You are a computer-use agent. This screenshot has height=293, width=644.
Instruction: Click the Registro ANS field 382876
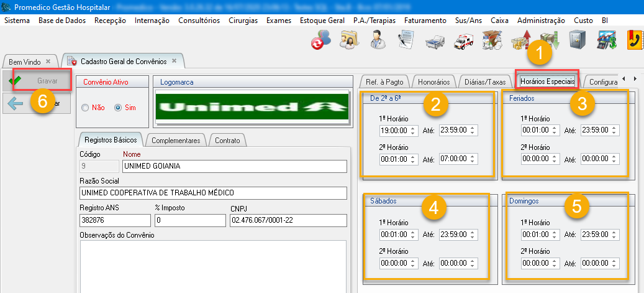[115, 220]
